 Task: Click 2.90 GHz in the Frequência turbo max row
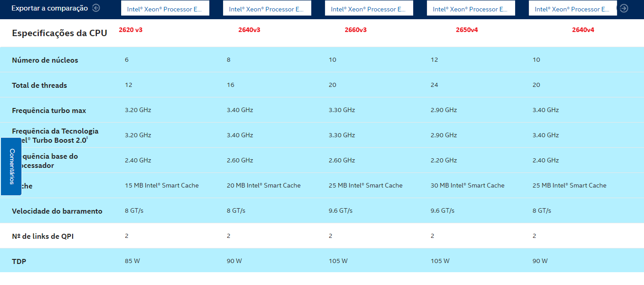pos(443,110)
